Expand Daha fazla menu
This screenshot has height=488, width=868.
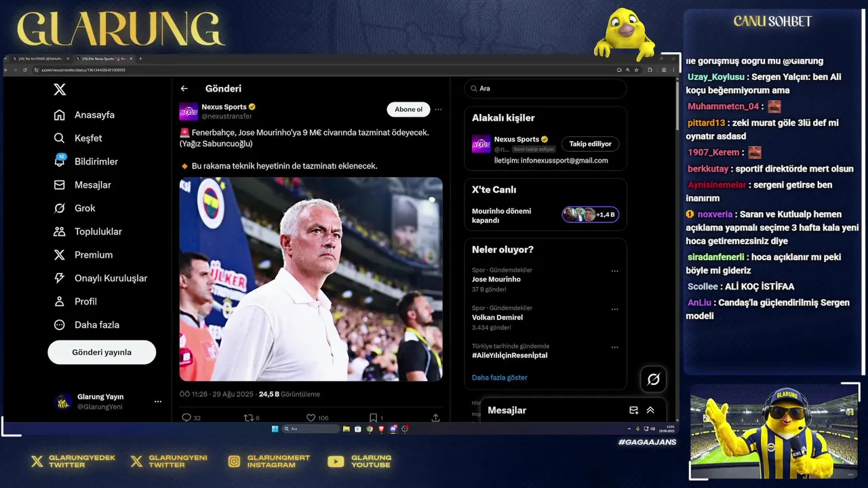click(87, 325)
